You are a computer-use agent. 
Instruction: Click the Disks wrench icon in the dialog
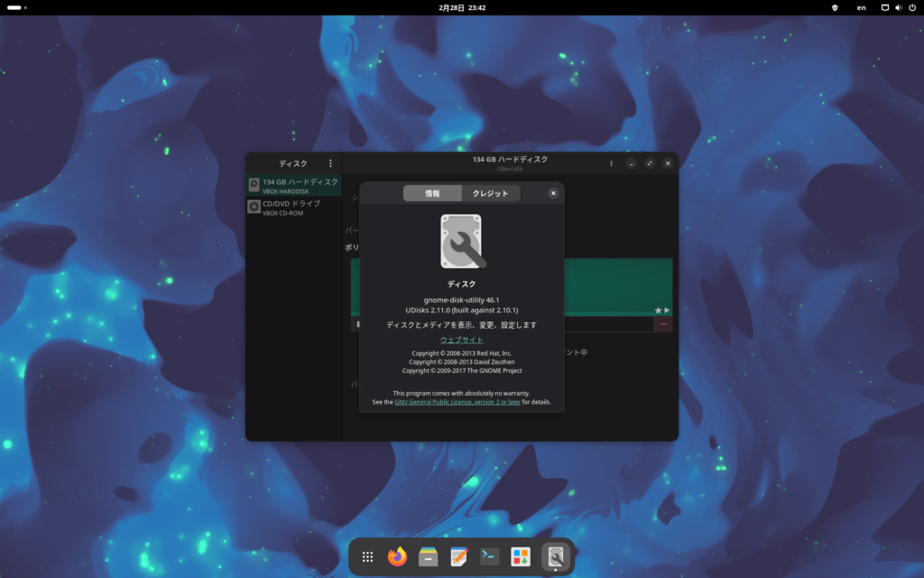click(x=461, y=241)
